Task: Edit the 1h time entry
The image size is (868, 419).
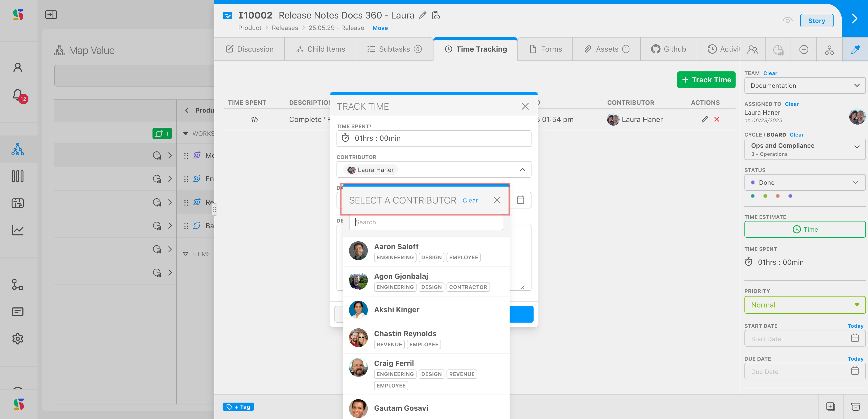Action: tap(705, 120)
